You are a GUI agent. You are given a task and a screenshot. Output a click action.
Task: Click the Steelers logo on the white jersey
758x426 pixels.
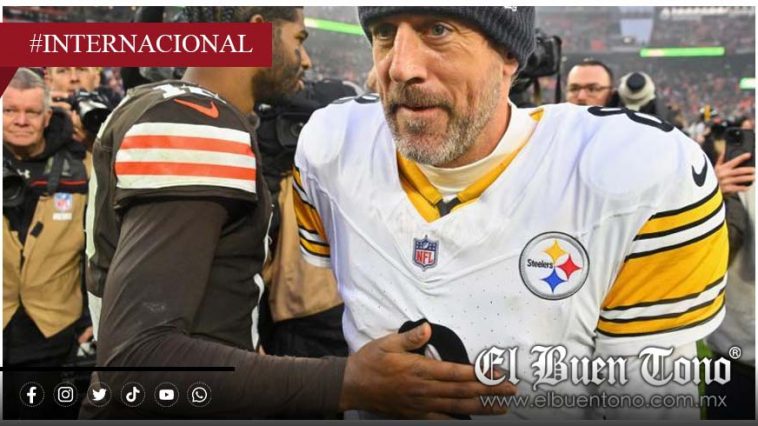pyautogui.click(x=554, y=265)
